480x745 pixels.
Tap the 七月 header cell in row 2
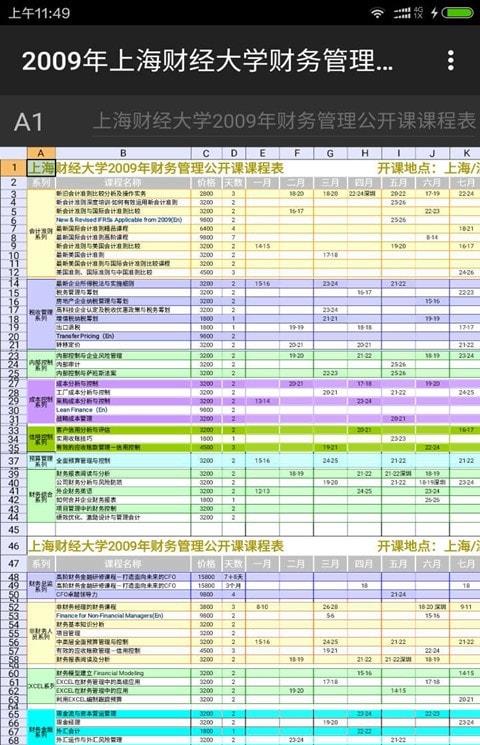(466, 183)
